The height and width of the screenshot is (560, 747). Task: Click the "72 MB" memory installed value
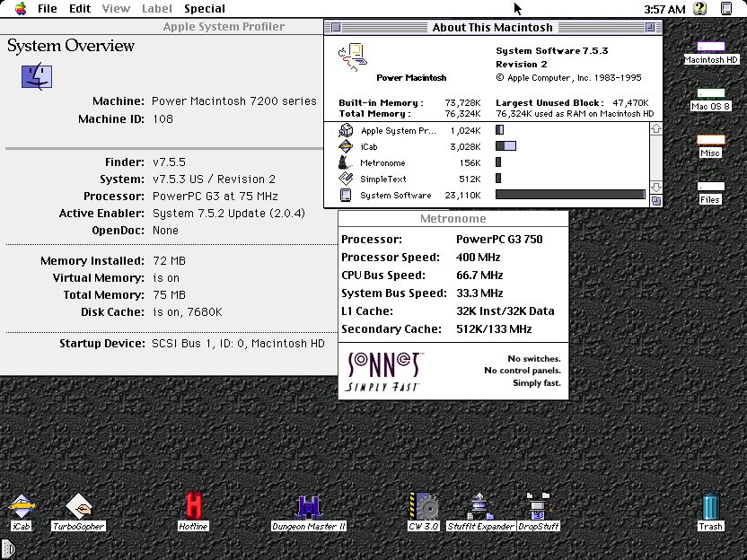coord(169,261)
